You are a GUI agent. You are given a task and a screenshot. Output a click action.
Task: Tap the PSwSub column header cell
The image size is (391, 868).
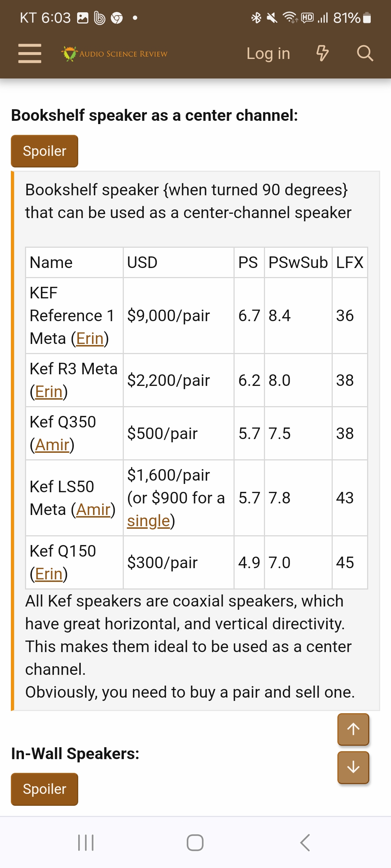click(x=298, y=263)
